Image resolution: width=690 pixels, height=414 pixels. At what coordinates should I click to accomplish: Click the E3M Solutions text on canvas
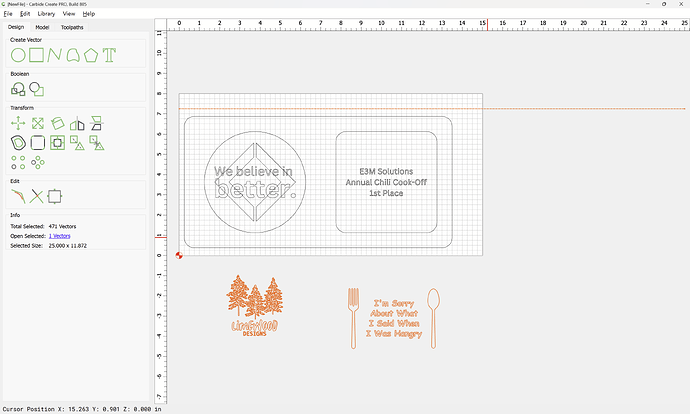pos(386,172)
